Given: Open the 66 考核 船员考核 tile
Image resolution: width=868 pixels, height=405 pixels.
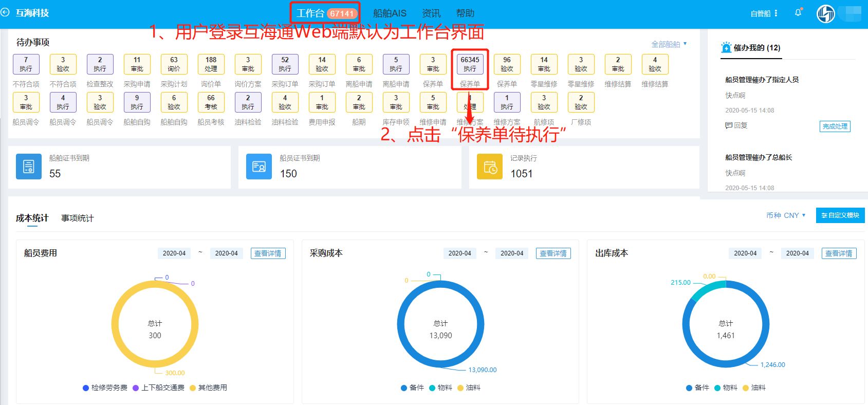Looking at the screenshot, I should (211, 102).
